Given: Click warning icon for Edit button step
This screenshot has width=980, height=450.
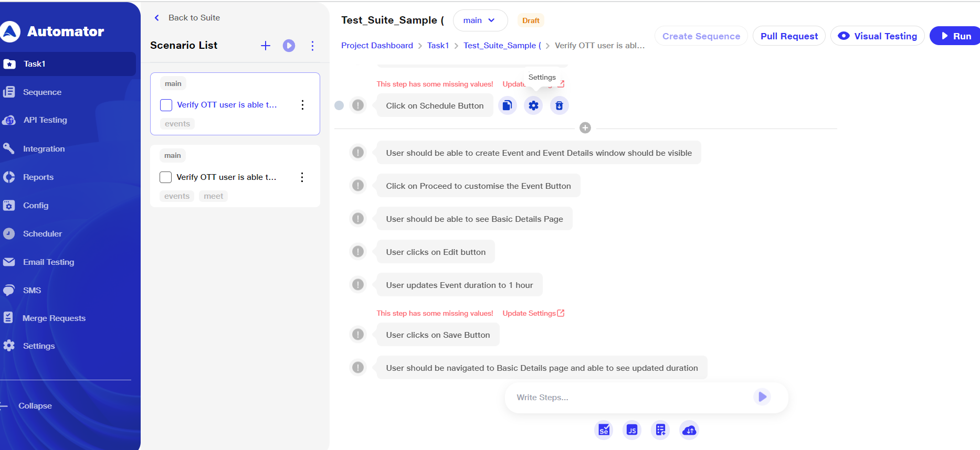Looking at the screenshot, I should [x=358, y=252].
